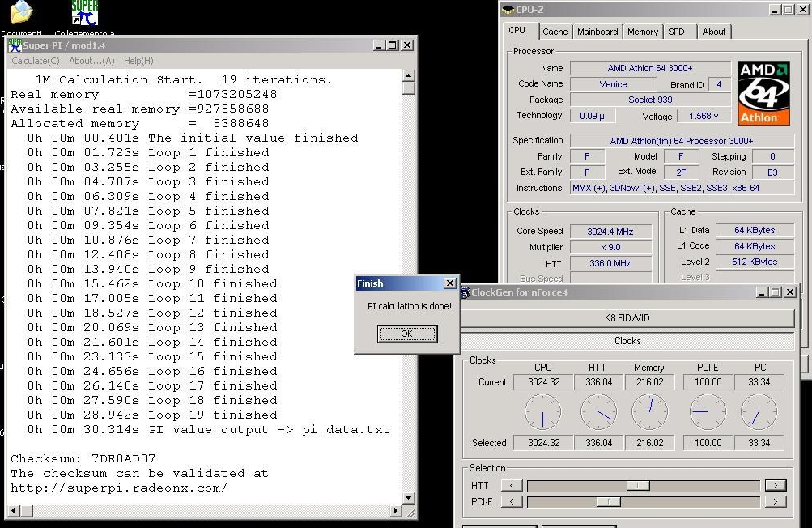Click the Clocks section header button in ClockGen
812x528 pixels.
[x=627, y=341]
